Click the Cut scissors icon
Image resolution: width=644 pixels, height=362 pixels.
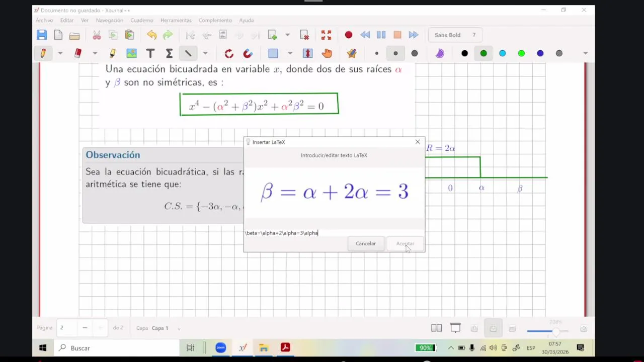click(97, 35)
